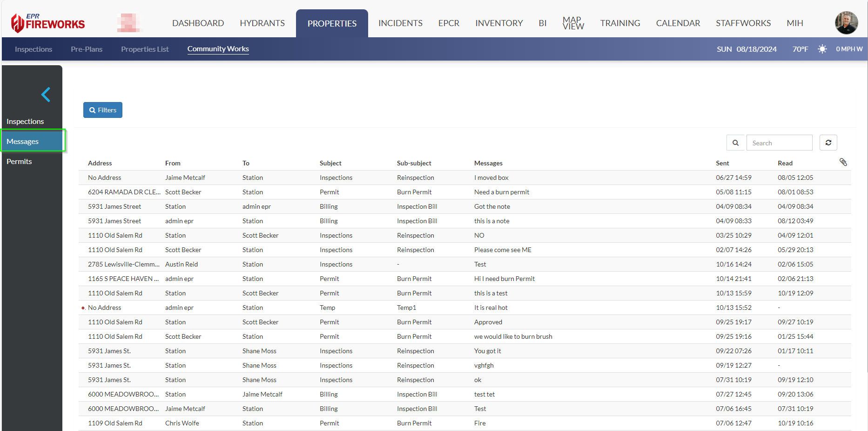
Task: Select Permits in the left sidebar
Action: point(19,161)
